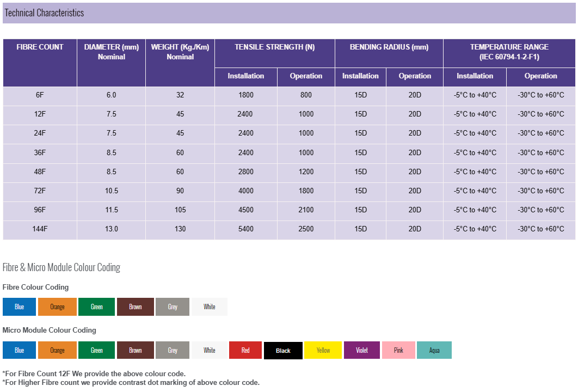Click the 1200 operation tensile value
578x392 pixels.
click(x=306, y=172)
